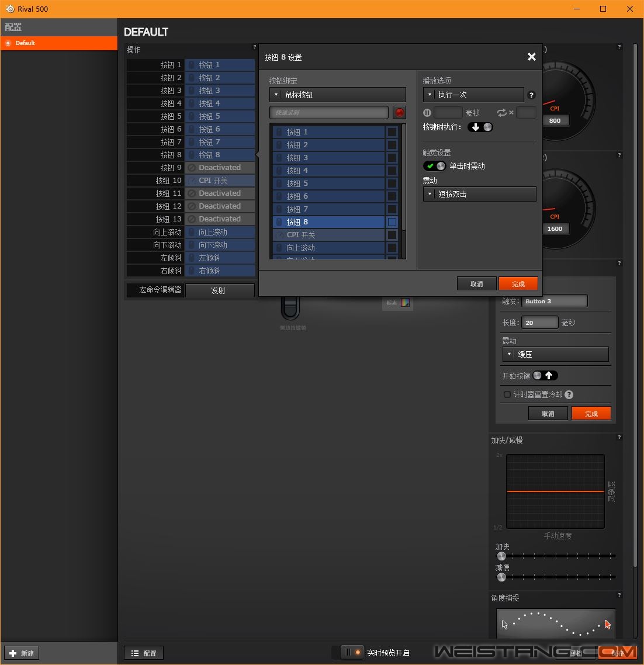Click the repeat loop count icon
The width and height of the screenshot is (644, 665).
pyautogui.click(x=502, y=113)
